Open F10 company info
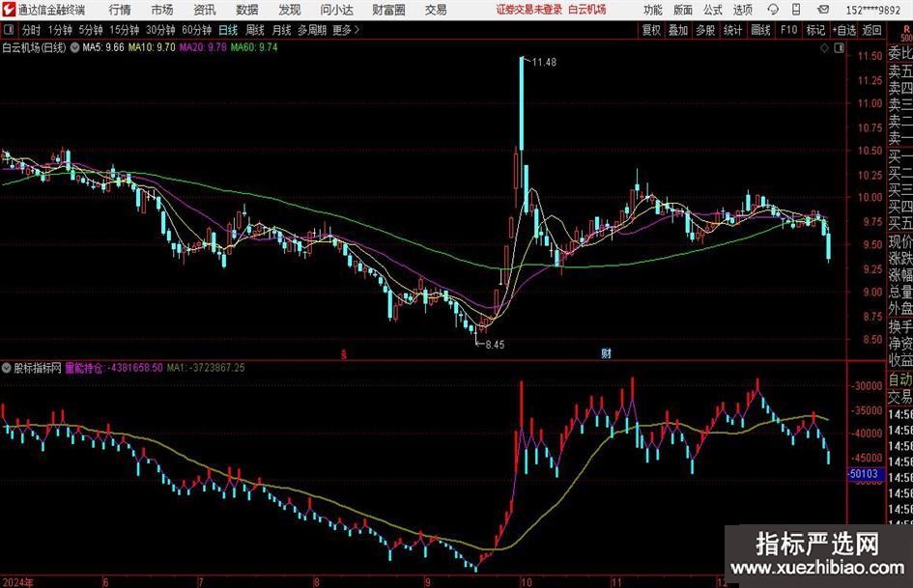Viewport: 913px width, 588px height. 788,30
